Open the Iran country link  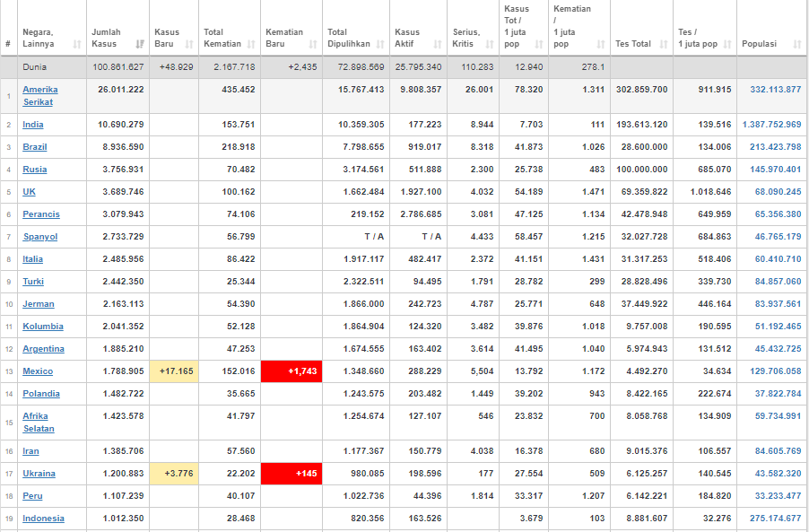30,451
